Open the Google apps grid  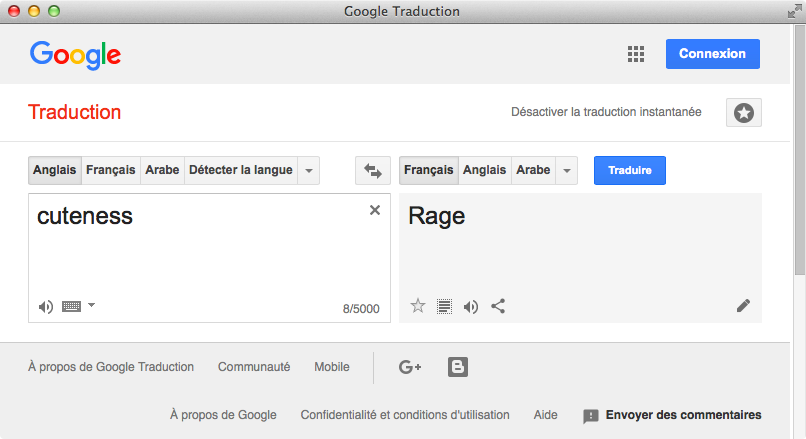pyautogui.click(x=636, y=54)
